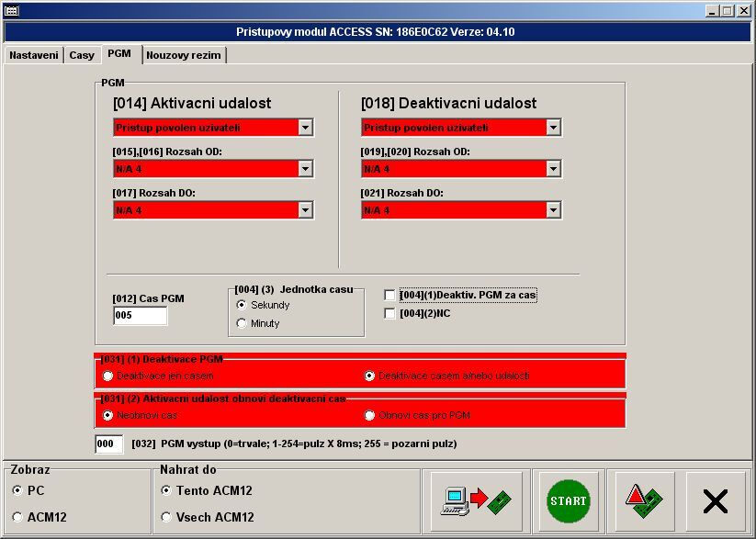
Task: Click the PGM vystup value field
Action: click(108, 444)
